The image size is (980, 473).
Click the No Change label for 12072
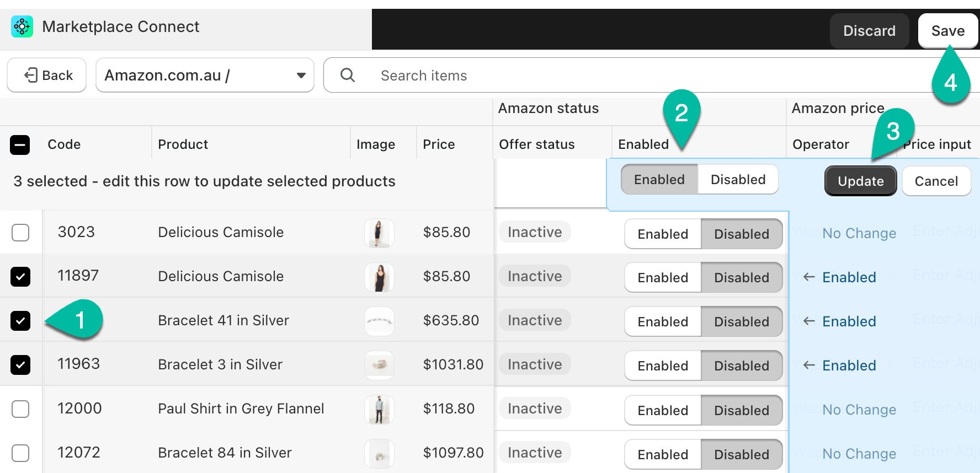[859, 454]
